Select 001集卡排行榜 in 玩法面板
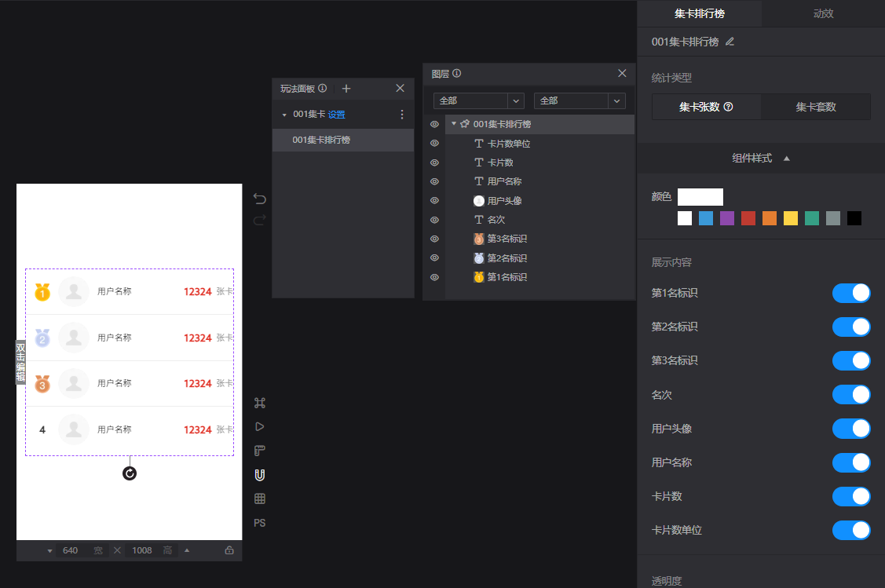885x588 pixels. [343, 140]
